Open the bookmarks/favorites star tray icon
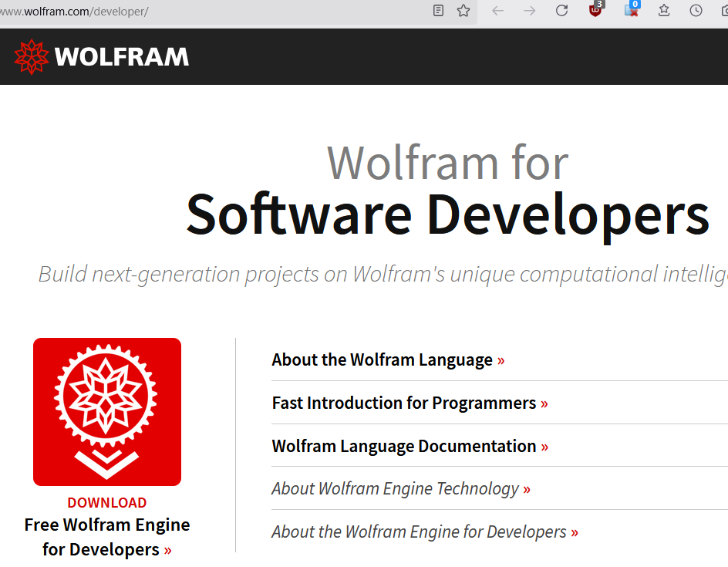 664,10
